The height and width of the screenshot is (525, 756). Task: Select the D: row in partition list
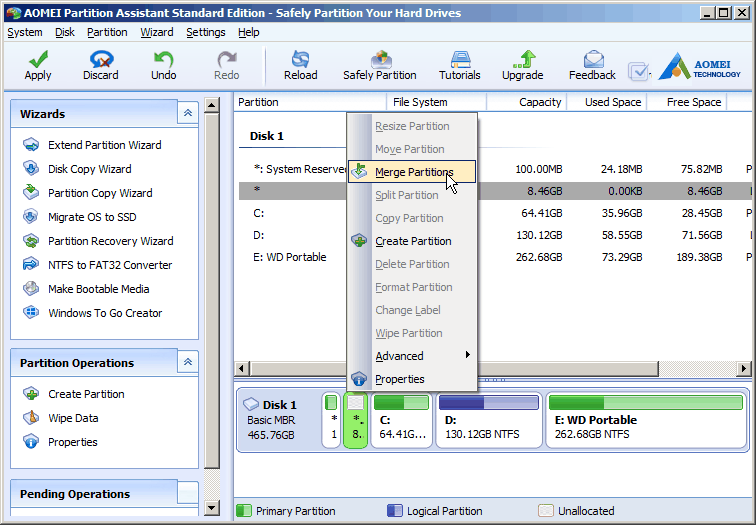(495, 235)
